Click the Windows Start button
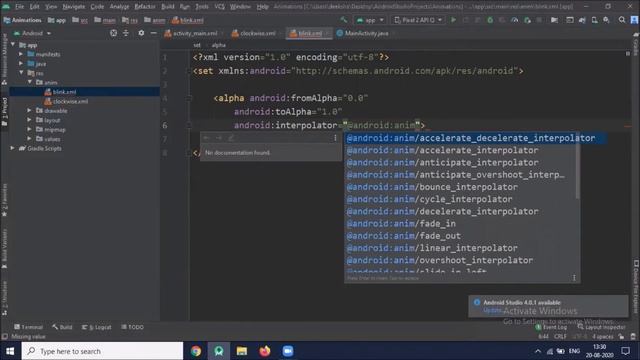The image size is (640, 360). 10,351
